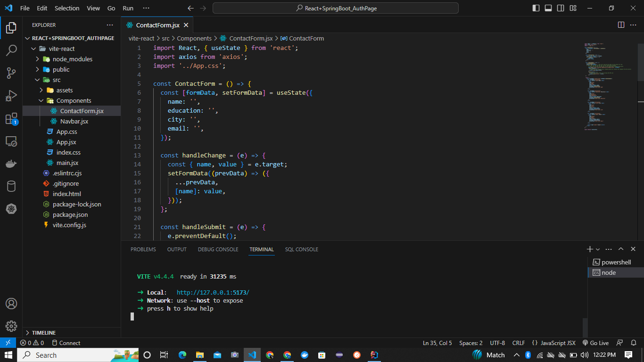Click the Split Editor Right icon
Image resolution: width=644 pixels, height=362 pixels.
click(x=621, y=25)
